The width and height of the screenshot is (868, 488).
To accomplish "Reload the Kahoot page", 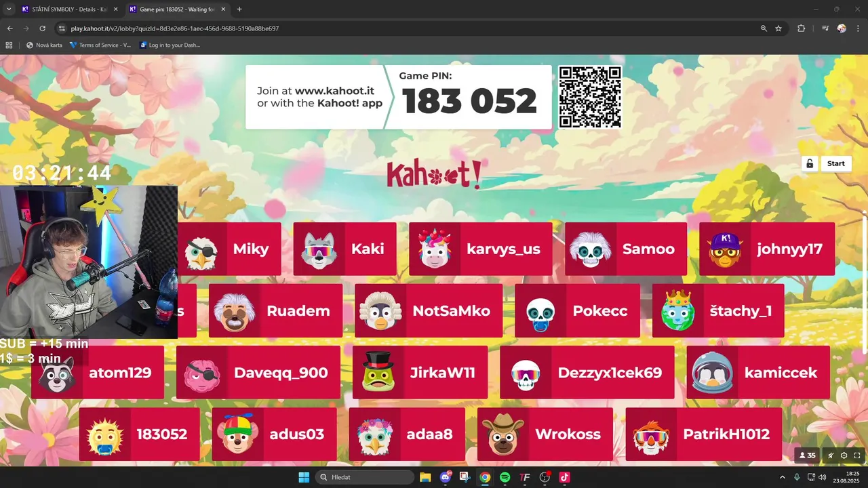I will [x=42, y=28].
